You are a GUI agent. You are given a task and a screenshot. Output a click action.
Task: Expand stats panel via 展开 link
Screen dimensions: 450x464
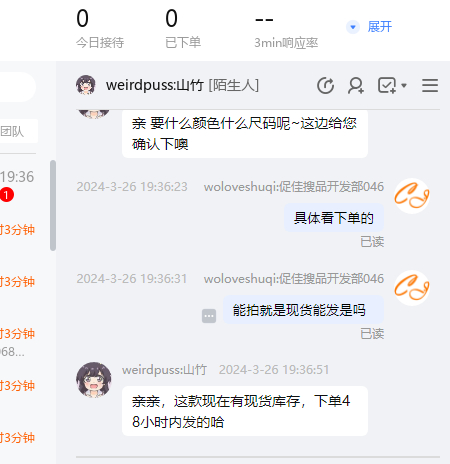point(380,27)
